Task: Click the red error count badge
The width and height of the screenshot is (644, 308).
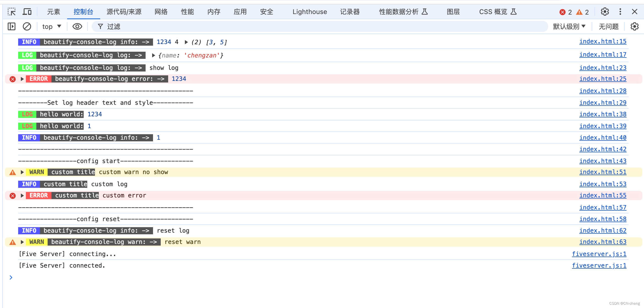Action: coord(566,12)
